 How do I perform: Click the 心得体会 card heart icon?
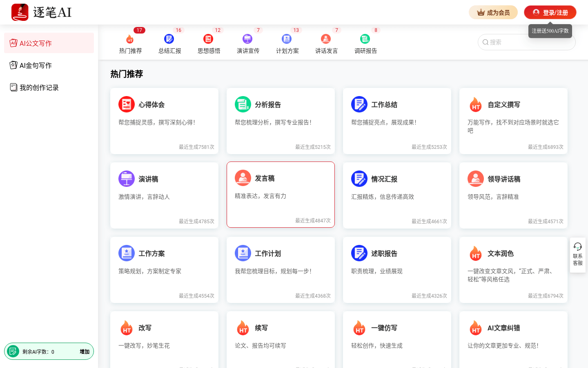(127, 104)
